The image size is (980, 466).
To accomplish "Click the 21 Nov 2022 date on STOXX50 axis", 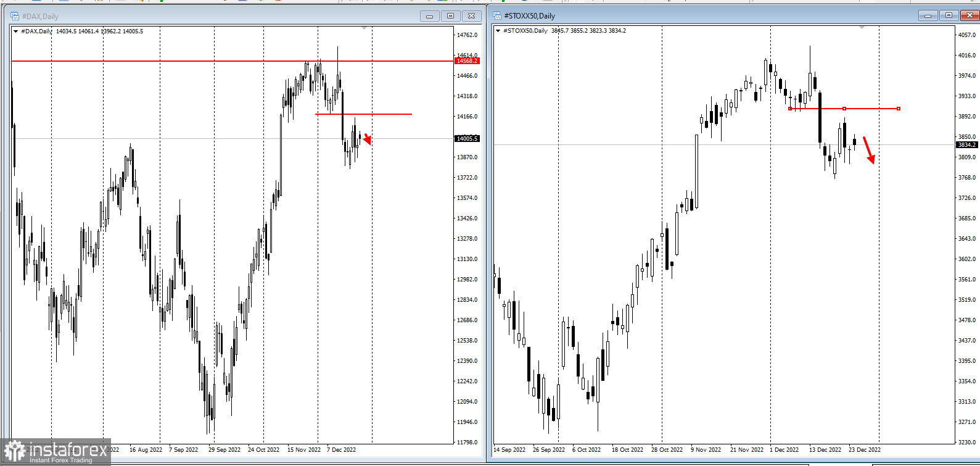I will pyautogui.click(x=747, y=450).
